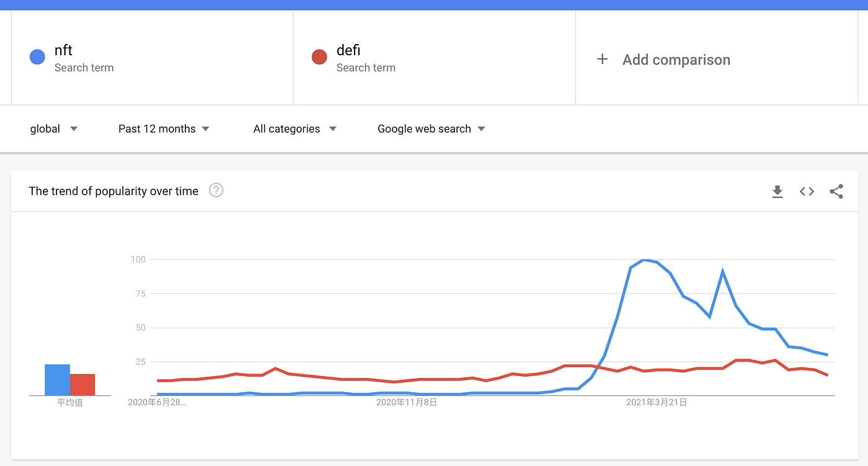Click the blue average bar
The image size is (868, 466).
(57, 380)
